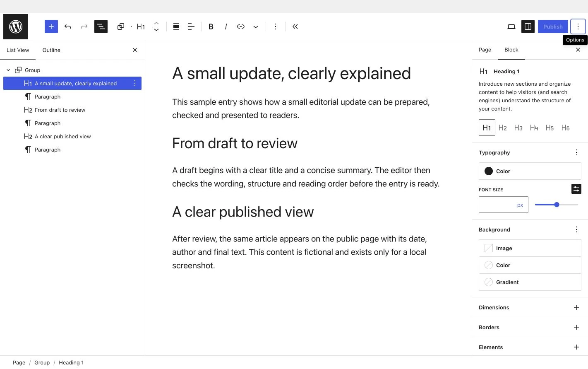Open options for the selected heading row
Image resolution: width=588 pixels, height=369 pixels.
pyautogui.click(x=135, y=83)
